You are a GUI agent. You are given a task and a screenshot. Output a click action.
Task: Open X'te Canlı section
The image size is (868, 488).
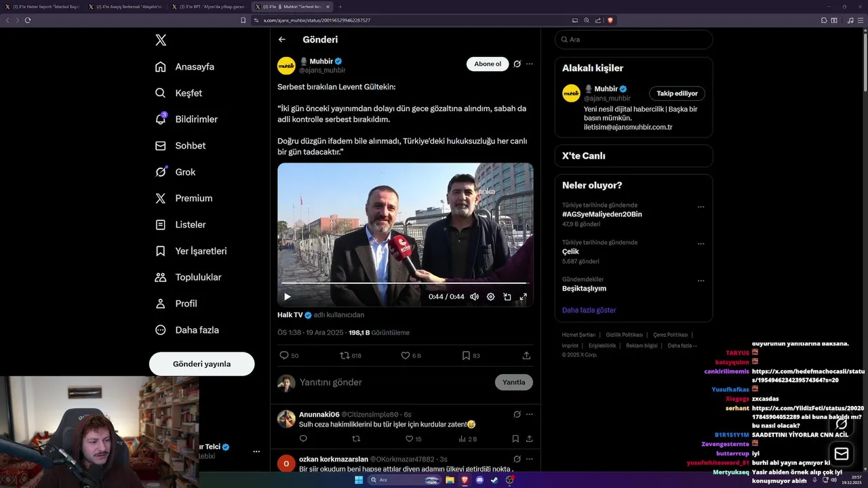634,156
